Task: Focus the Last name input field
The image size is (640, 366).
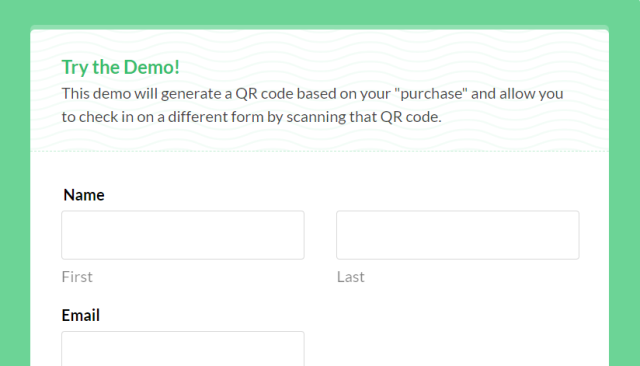Action: (458, 235)
